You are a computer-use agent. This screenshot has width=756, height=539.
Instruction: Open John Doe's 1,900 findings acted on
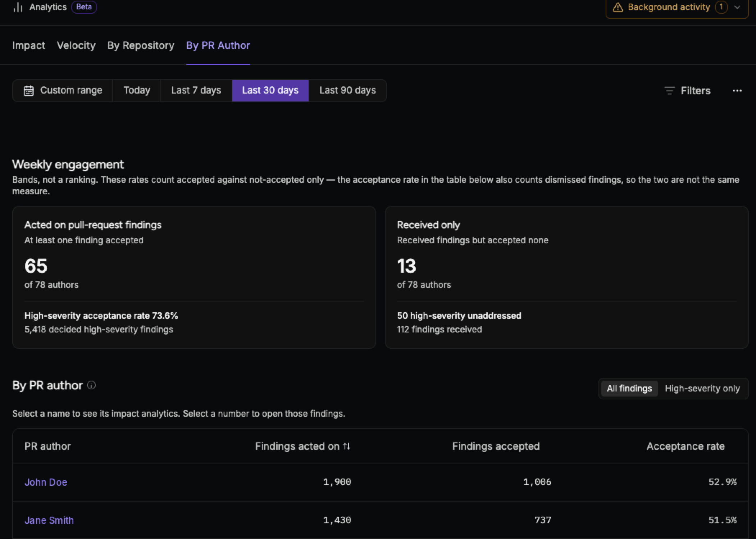click(x=337, y=482)
